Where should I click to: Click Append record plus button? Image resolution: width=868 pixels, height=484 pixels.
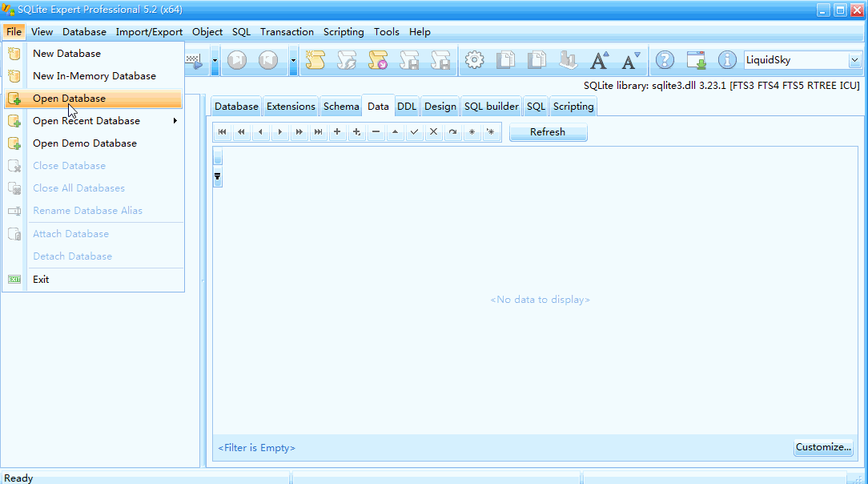click(x=356, y=131)
